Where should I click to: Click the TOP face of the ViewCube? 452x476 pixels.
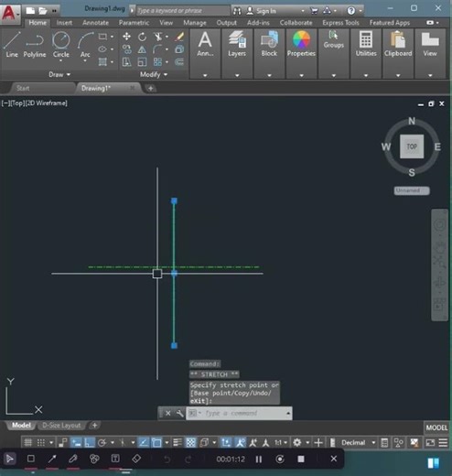pos(412,146)
